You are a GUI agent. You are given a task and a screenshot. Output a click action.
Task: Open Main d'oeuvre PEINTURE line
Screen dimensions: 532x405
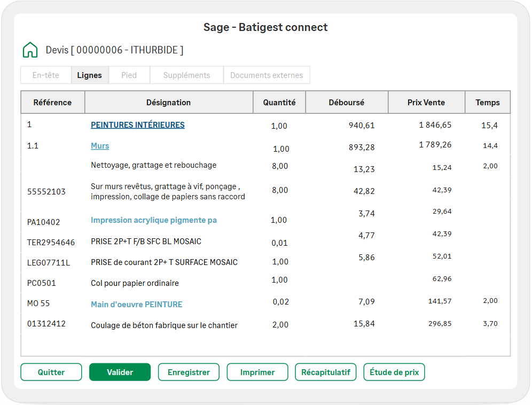137,305
